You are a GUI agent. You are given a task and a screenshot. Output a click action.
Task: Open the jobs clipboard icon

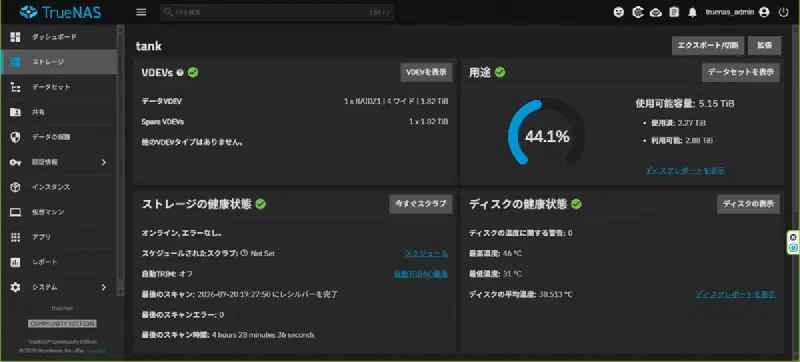coord(674,12)
